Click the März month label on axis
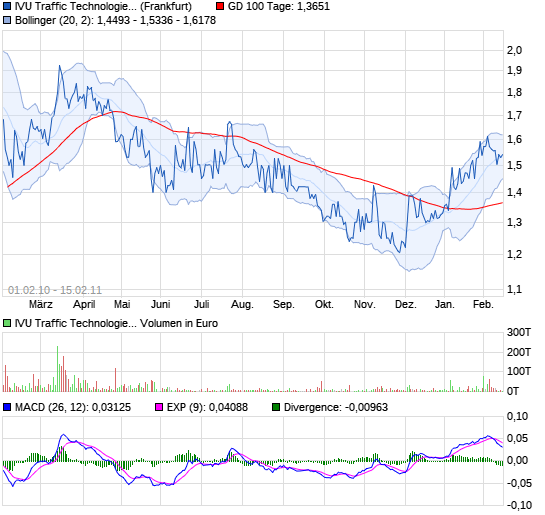This screenshot has height=515, width=545. click(41, 305)
